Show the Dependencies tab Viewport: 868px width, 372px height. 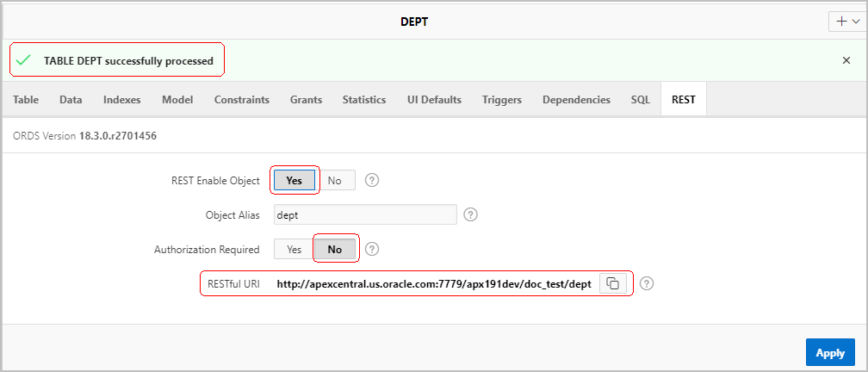576,100
